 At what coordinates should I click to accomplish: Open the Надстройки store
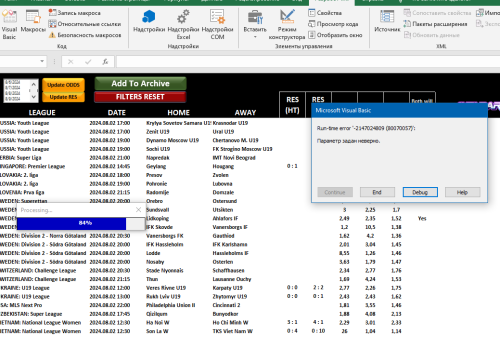(149, 21)
